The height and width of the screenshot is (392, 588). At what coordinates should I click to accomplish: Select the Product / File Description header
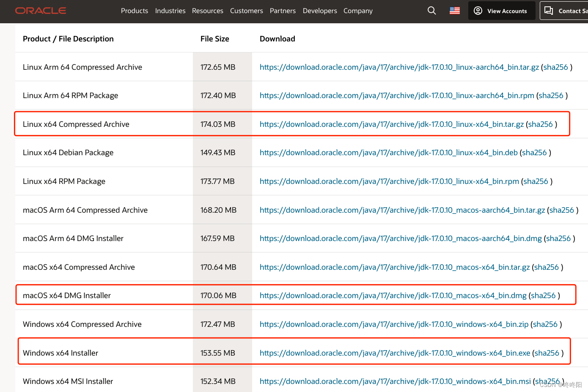68,39
